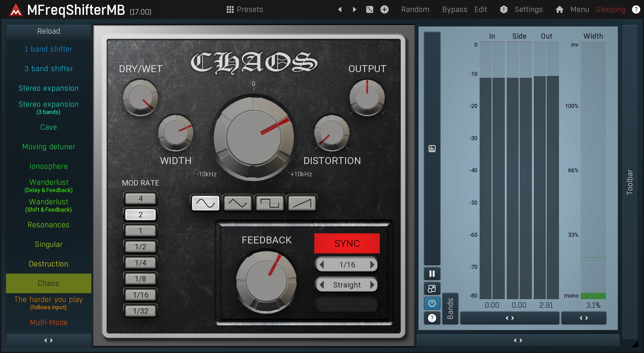This screenshot has height=353, width=644.
Task: Click the large frequency shift knob
Action: point(254,138)
